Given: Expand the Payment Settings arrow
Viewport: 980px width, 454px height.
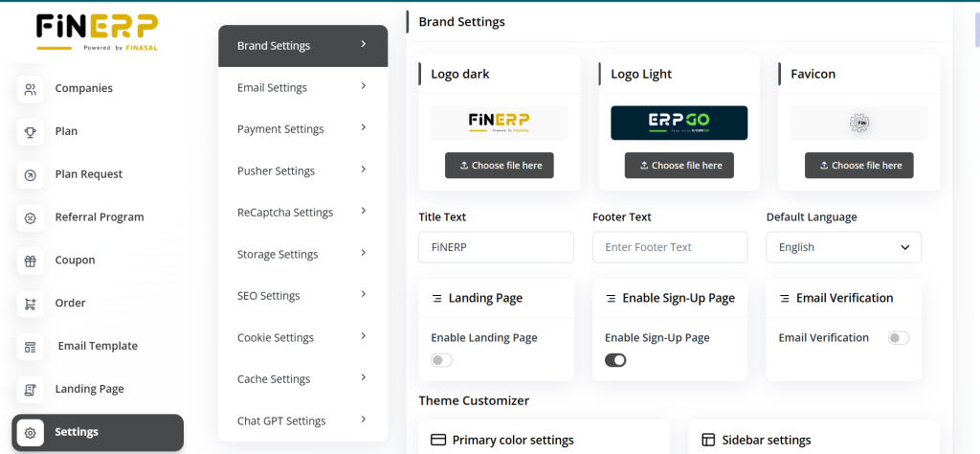Looking at the screenshot, I should point(364,128).
